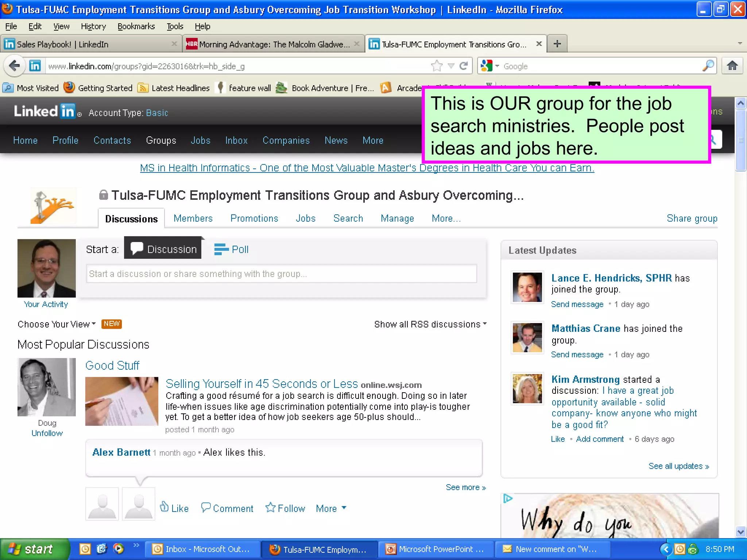Click the browser back arrow button
The width and height of the screenshot is (747, 560).
[14, 66]
